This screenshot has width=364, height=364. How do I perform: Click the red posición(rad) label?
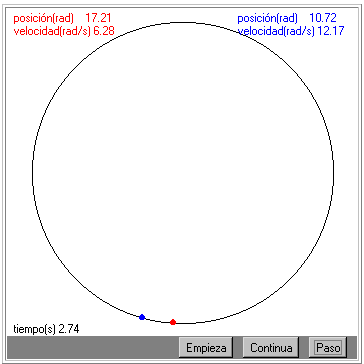pyautogui.click(x=43, y=18)
